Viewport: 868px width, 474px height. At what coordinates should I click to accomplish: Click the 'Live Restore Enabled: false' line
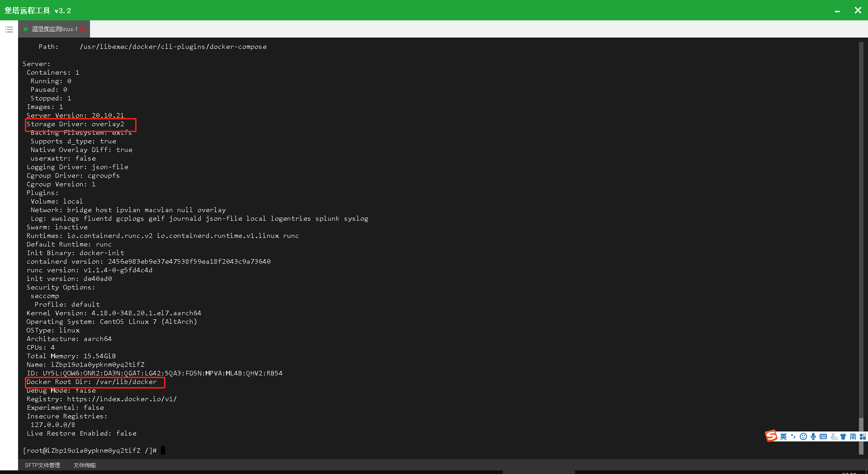tap(81, 433)
